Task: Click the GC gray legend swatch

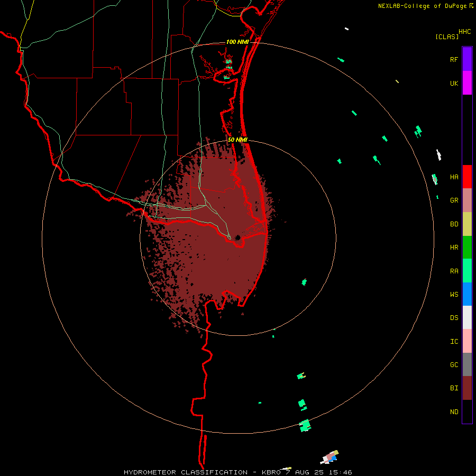Action: [467, 364]
